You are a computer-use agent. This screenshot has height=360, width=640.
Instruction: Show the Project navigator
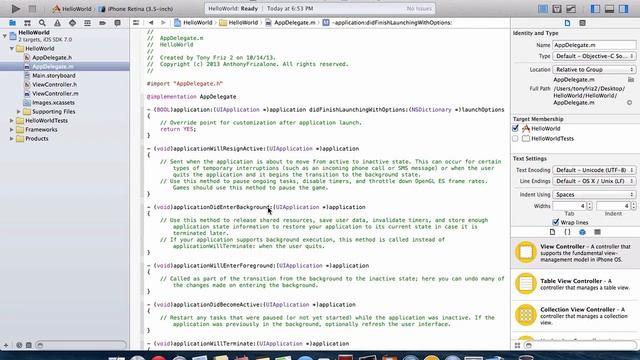tap(12, 23)
